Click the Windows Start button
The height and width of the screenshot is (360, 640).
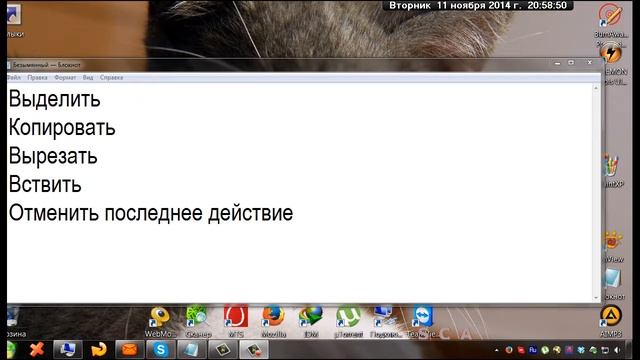tap(11, 350)
